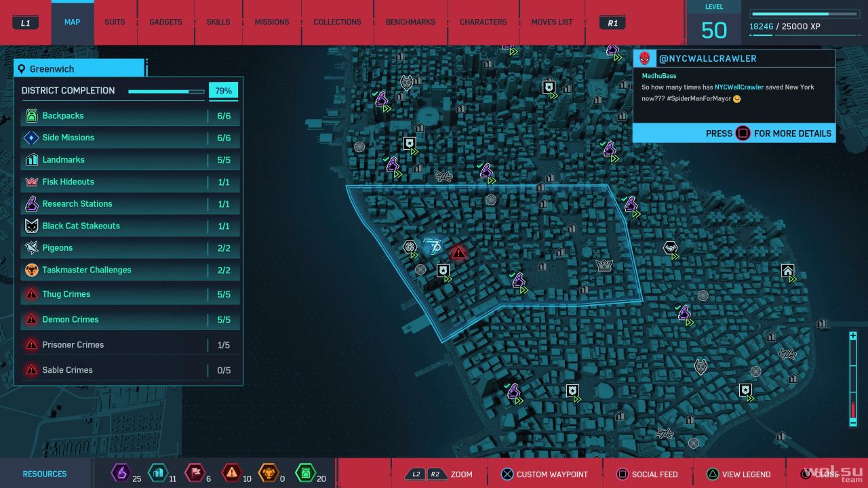Switch to the BENCHMARKS tab
Viewport: 868px width, 488px height.
tap(410, 22)
